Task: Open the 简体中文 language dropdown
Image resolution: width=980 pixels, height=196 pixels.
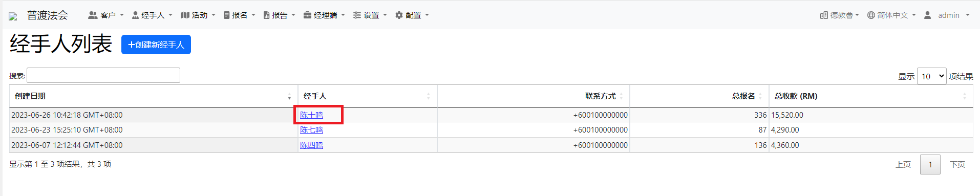Action: pyautogui.click(x=891, y=15)
